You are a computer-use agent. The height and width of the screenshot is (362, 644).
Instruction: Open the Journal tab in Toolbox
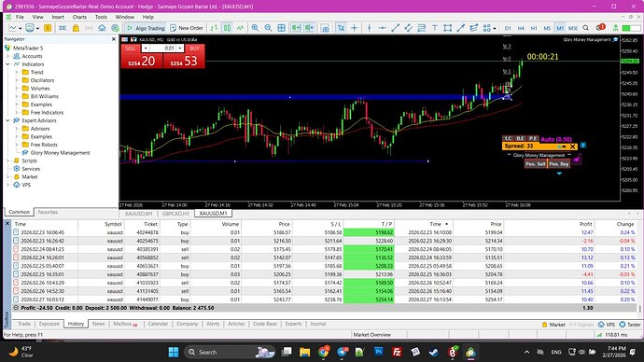click(318, 324)
